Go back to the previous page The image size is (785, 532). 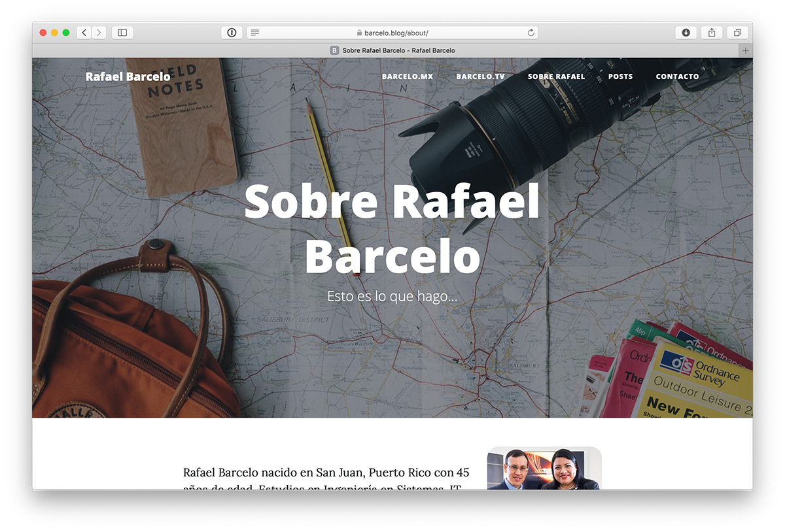[84, 33]
